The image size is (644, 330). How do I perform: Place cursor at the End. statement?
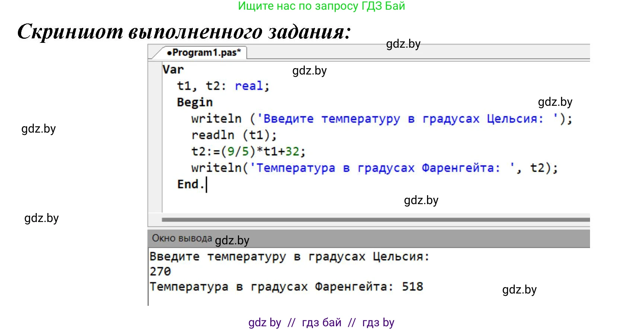point(191,184)
